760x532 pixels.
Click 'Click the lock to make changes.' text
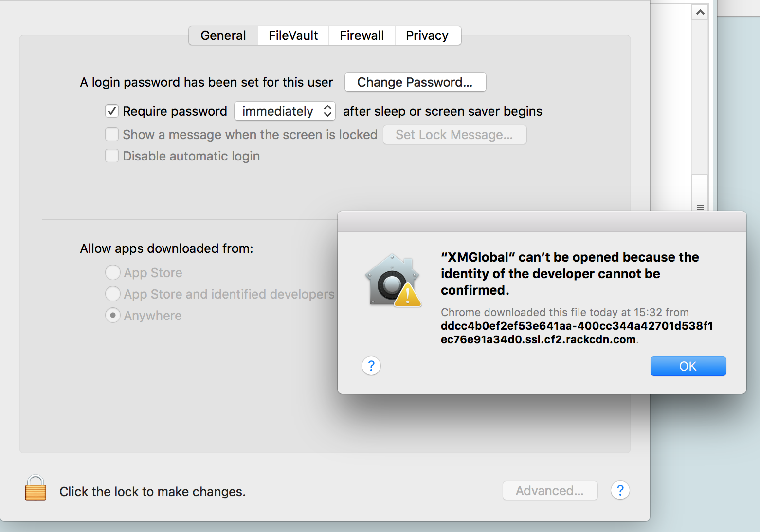[153, 492]
